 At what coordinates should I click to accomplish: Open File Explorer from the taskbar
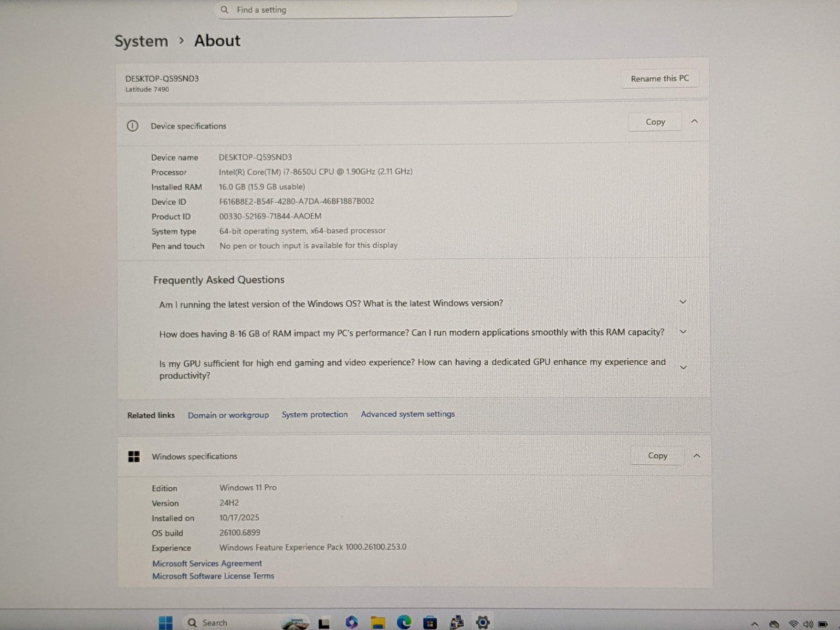tap(377, 623)
